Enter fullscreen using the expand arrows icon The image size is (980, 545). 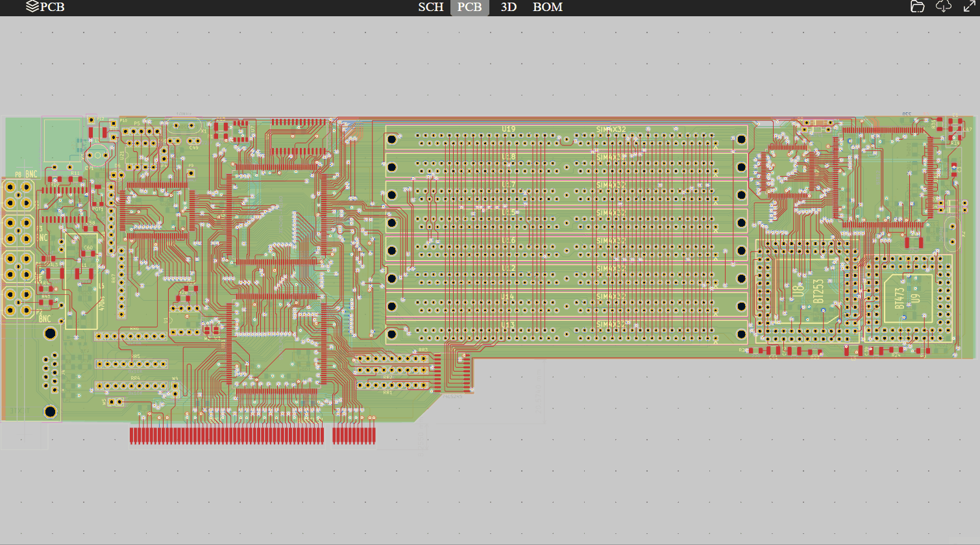point(968,7)
